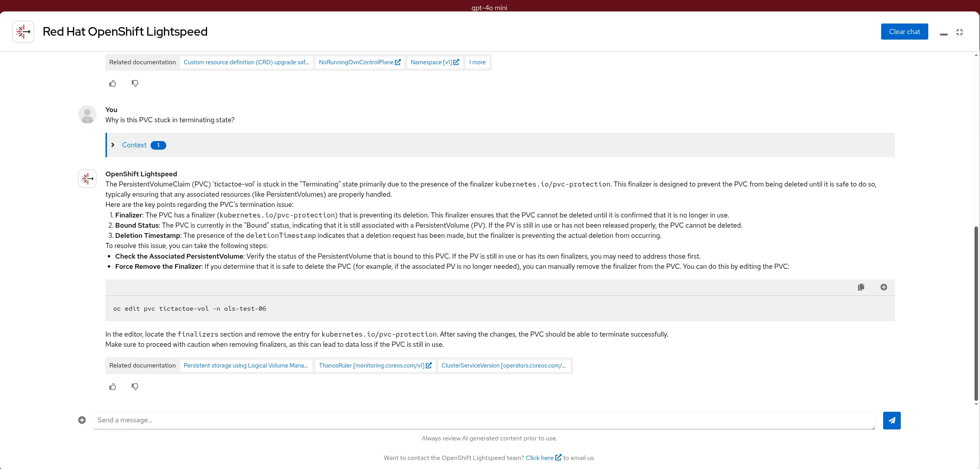Click the 'Always review AI generated content' notice
This screenshot has height=469, width=980.
coord(489,438)
